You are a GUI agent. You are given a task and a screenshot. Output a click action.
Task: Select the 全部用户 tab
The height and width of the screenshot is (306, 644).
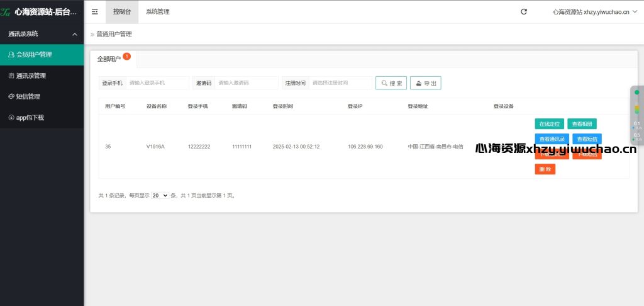tap(113, 59)
